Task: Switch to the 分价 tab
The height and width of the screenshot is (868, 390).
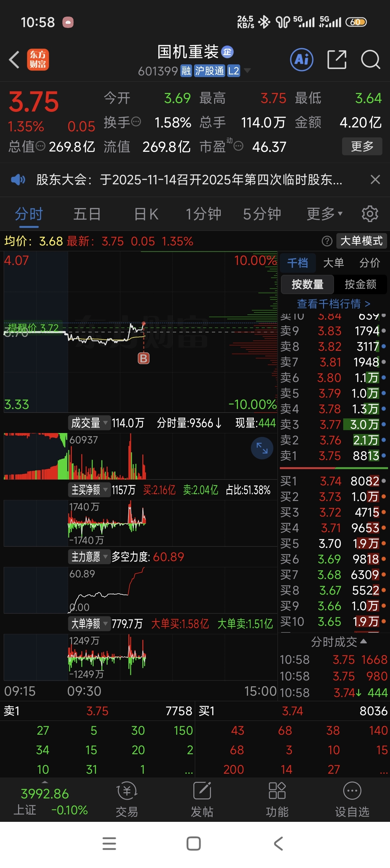Action: [x=370, y=262]
